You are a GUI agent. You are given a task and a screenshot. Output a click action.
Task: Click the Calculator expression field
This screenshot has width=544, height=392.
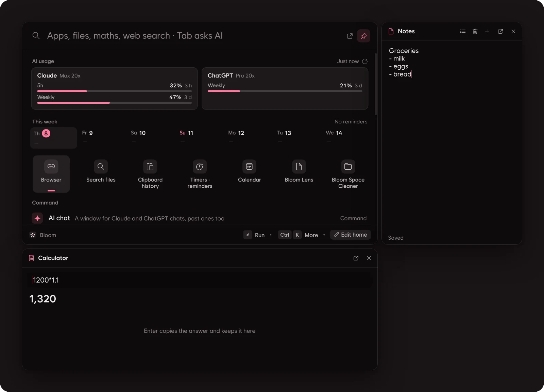coord(200,280)
